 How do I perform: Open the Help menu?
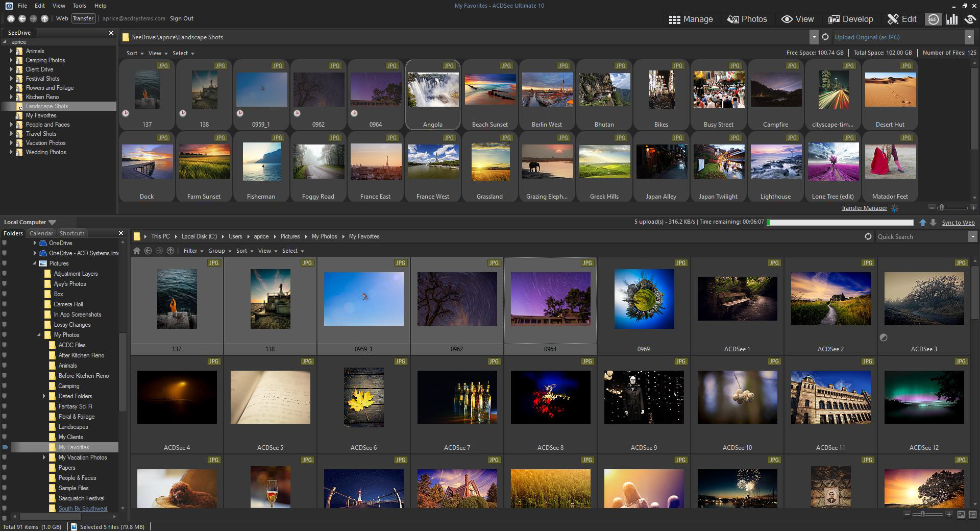[x=101, y=6]
